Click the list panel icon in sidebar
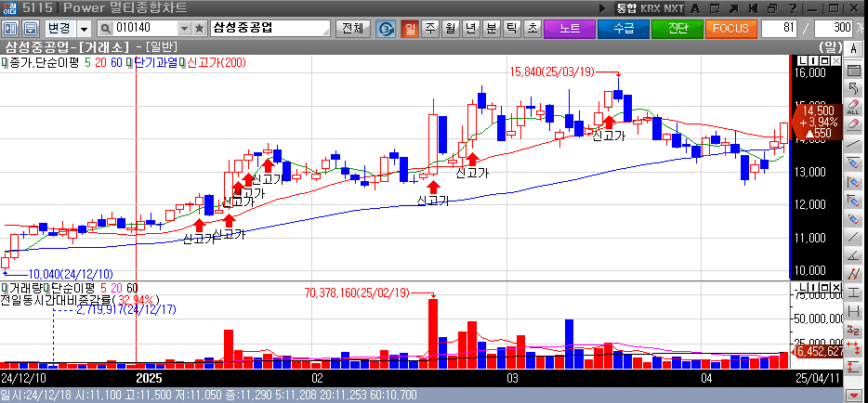868x403 pixels. pyautogui.click(x=853, y=71)
